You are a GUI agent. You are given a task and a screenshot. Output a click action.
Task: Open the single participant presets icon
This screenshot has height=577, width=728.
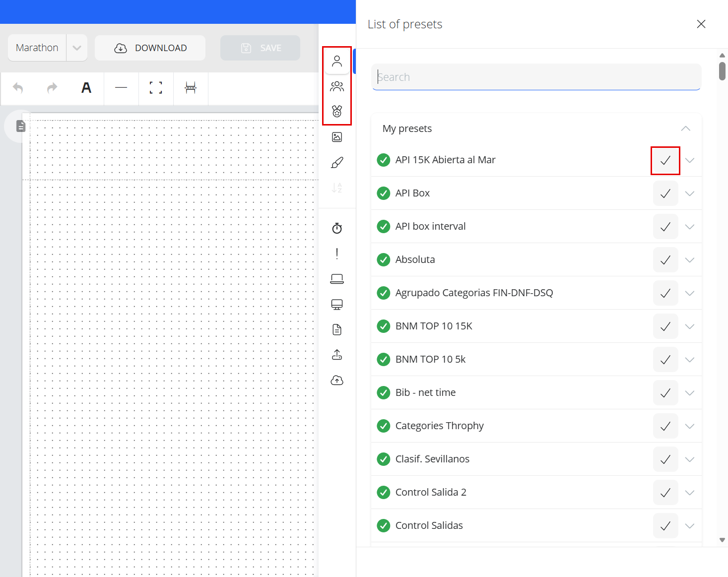(337, 61)
